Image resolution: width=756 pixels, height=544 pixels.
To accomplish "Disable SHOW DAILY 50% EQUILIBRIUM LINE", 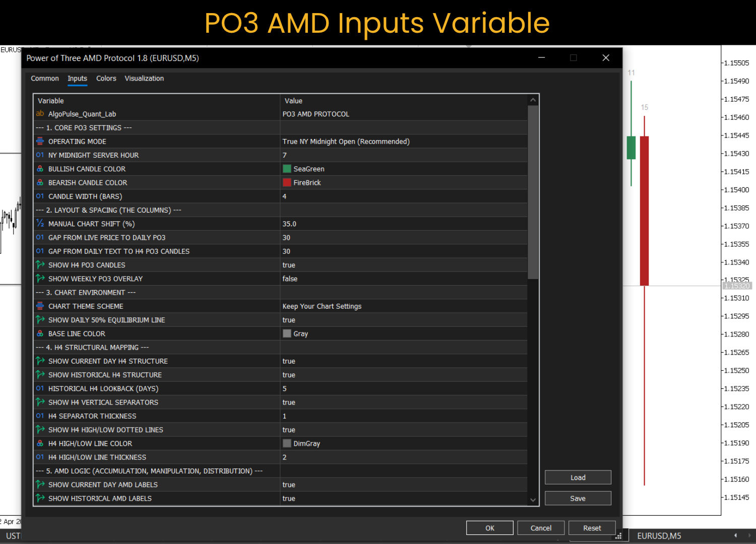I will click(353, 320).
